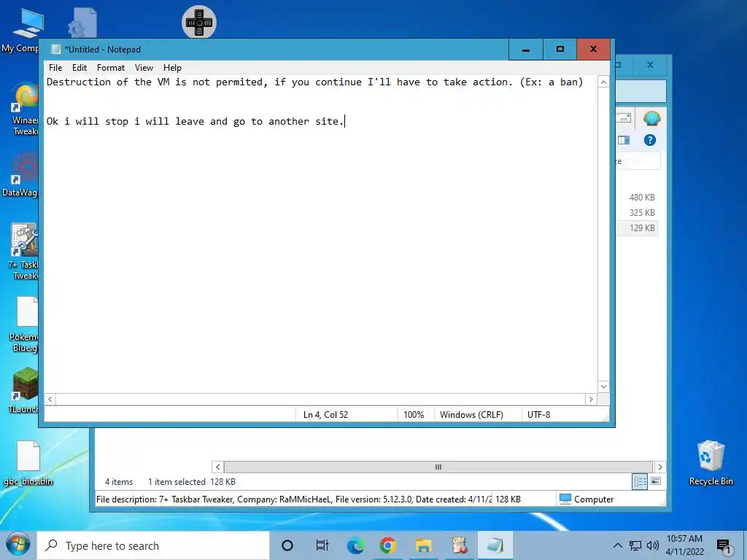The height and width of the screenshot is (560, 747).
Task: Open the 7+ Taskbar Tweaker taskbar icon
Action: point(459,545)
